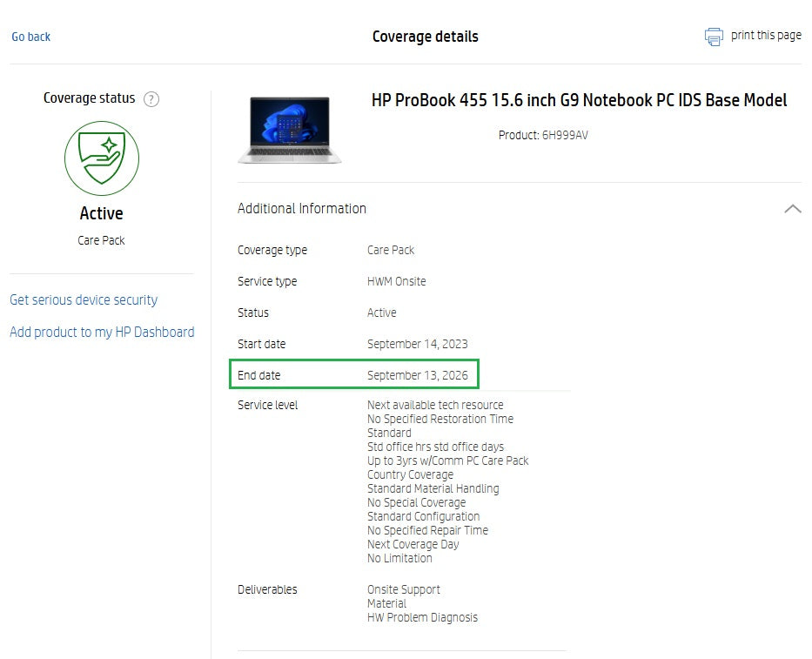Select the HWM Onsite service type value

(397, 281)
